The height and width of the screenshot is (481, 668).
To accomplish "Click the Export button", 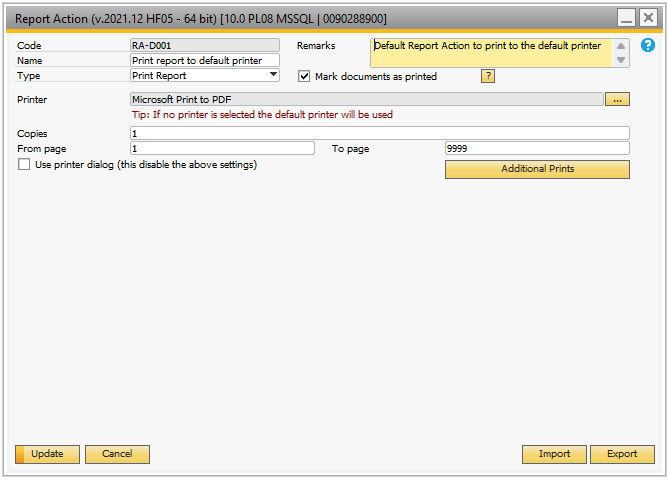I will (622, 454).
